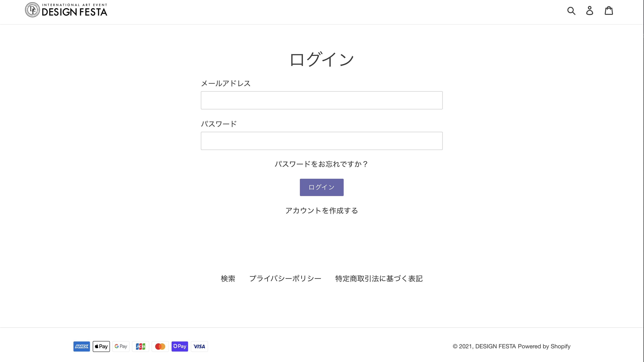Viewport: 644px width, 362px height.
Task: Open the プライバシーポリシー footer link
Action: tap(285, 279)
